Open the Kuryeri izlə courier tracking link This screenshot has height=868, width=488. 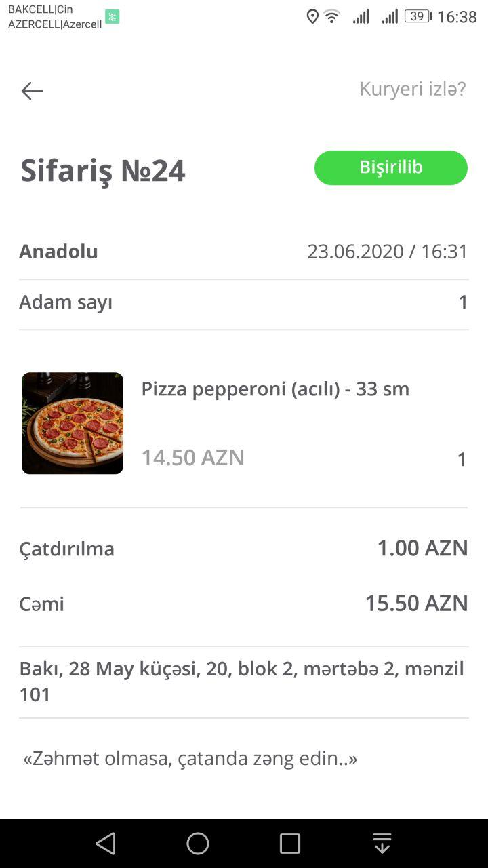coord(412,89)
